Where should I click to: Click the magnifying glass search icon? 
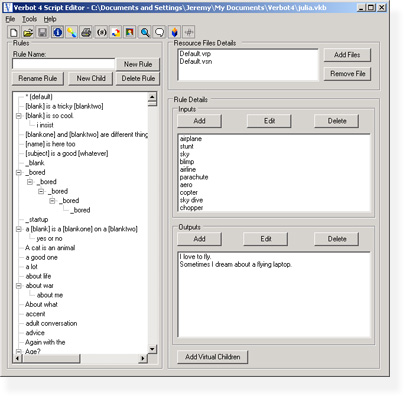pos(145,32)
